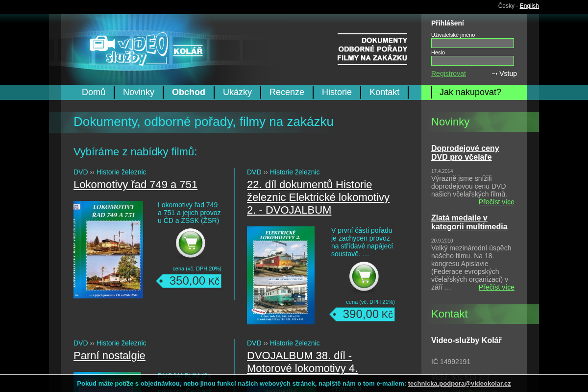This screenshot has height=392, width=588.
Task: Open the Novinky menu item
Action: [x=139, y=92]
